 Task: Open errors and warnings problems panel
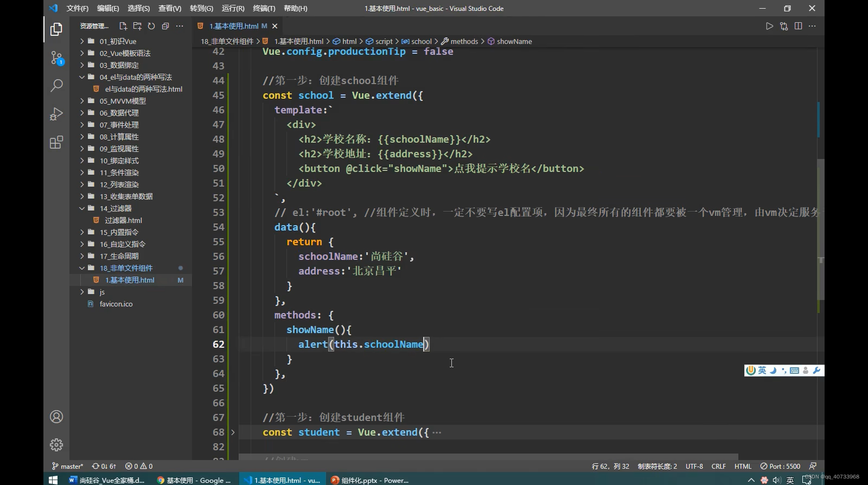click(x=139, y=466)
